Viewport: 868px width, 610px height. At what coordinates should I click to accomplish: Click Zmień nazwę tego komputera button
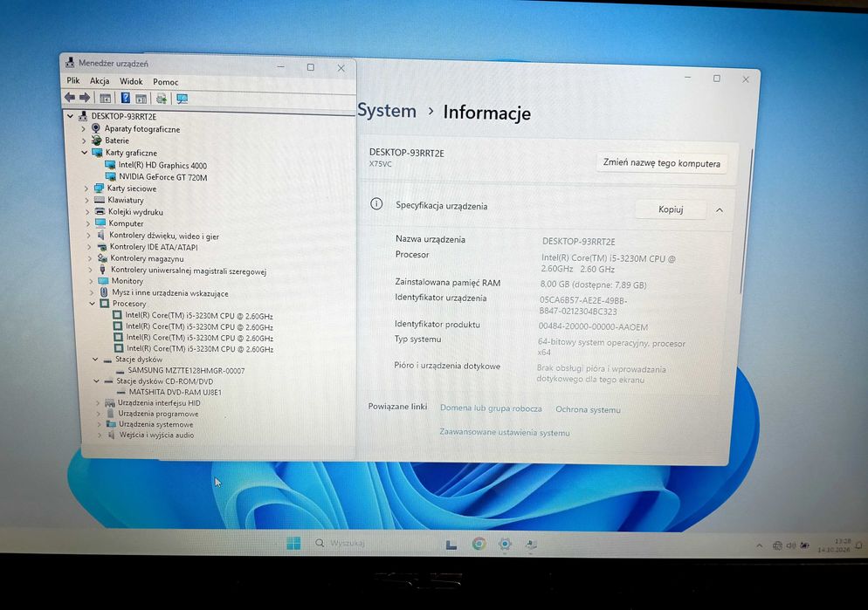[x=662, y=163]
